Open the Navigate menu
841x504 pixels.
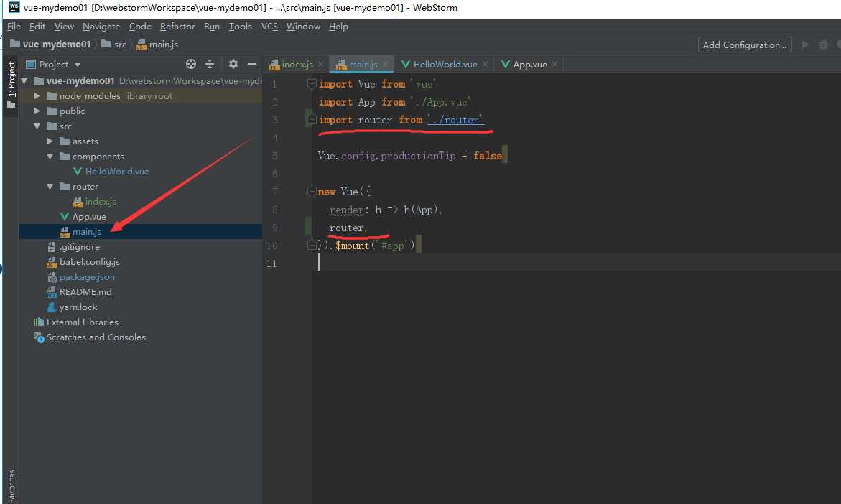[x=101, y=27]
